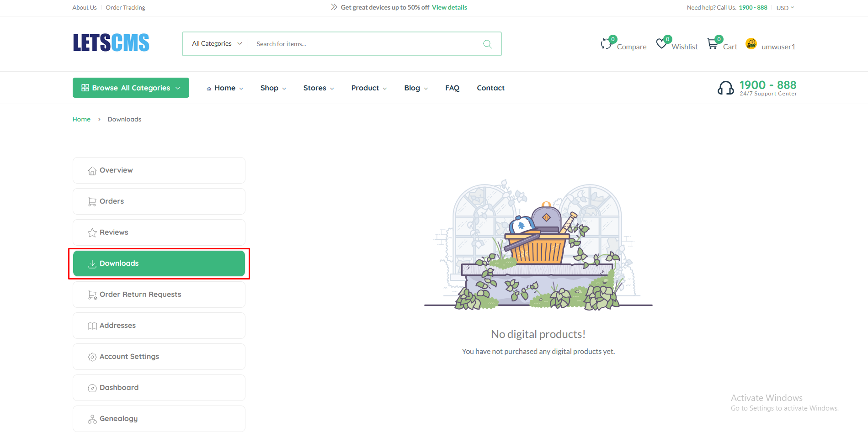Click the View details promo link
Viewport: 868px width, 432px height.
[x=449, y=7]
